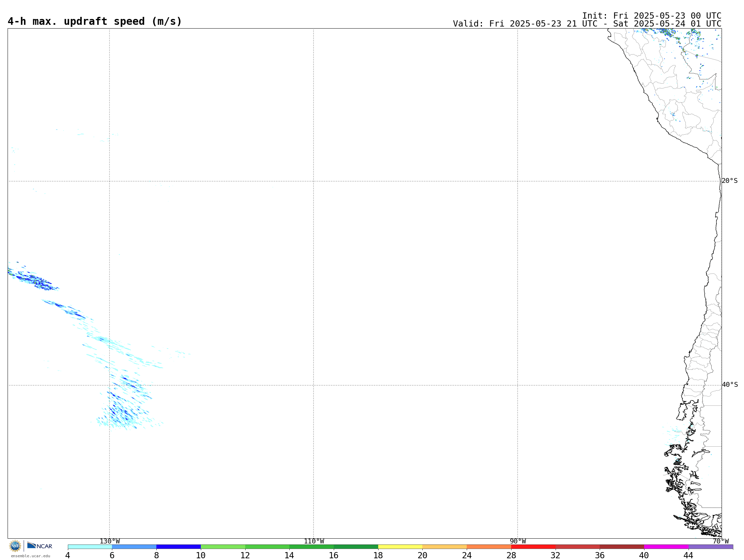Click the dark green 16-18 color swatch
The height and width of the screenshot is (560, 744).
356,547
